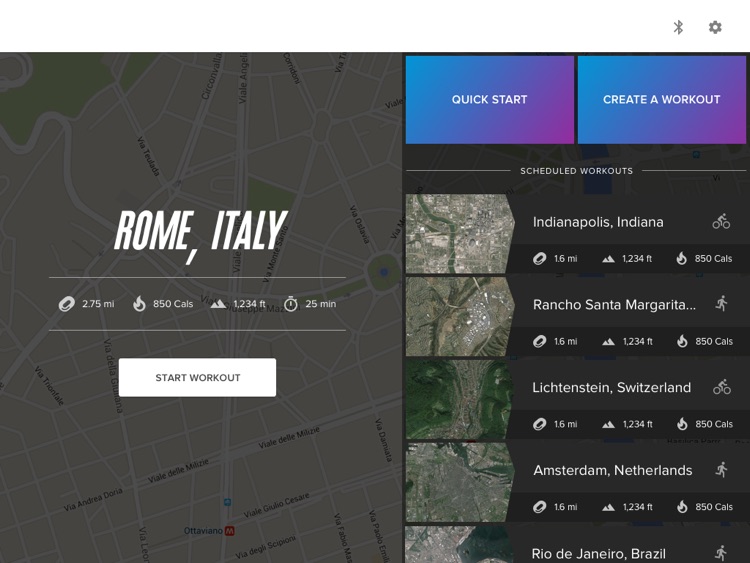Click the distance icon in Amsterdam row
Viewport: 750px width, 563px height.
pyautogui.click(x=540, y=507)
